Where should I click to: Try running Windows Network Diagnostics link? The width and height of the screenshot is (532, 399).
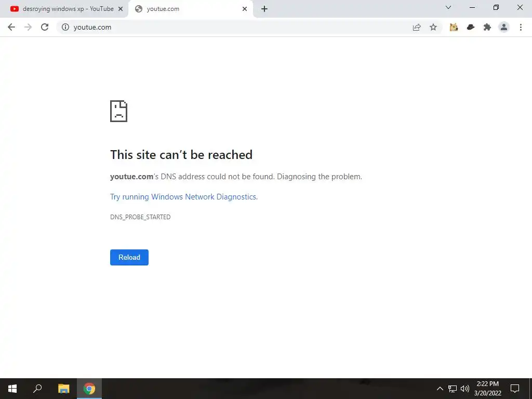(x=184, y=197)
